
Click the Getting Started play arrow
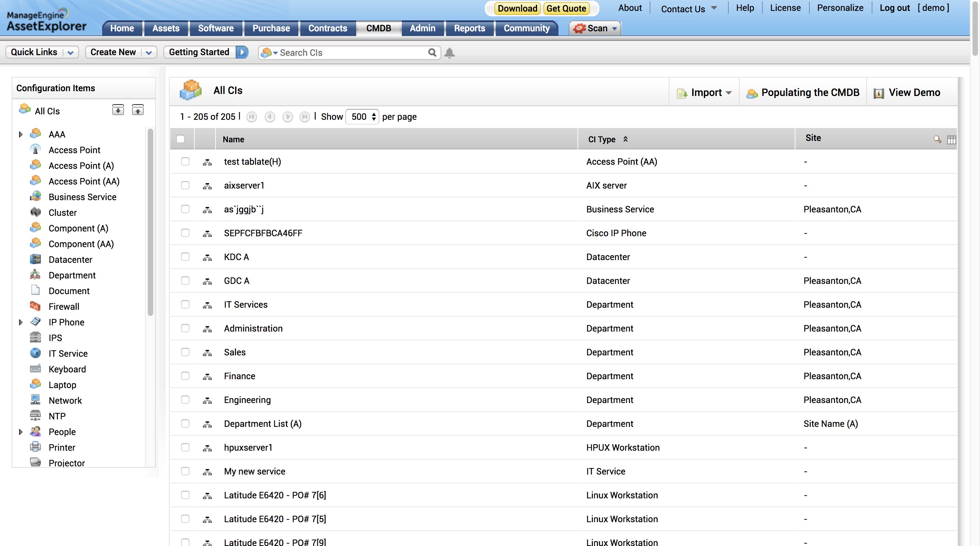click(242, 52)
